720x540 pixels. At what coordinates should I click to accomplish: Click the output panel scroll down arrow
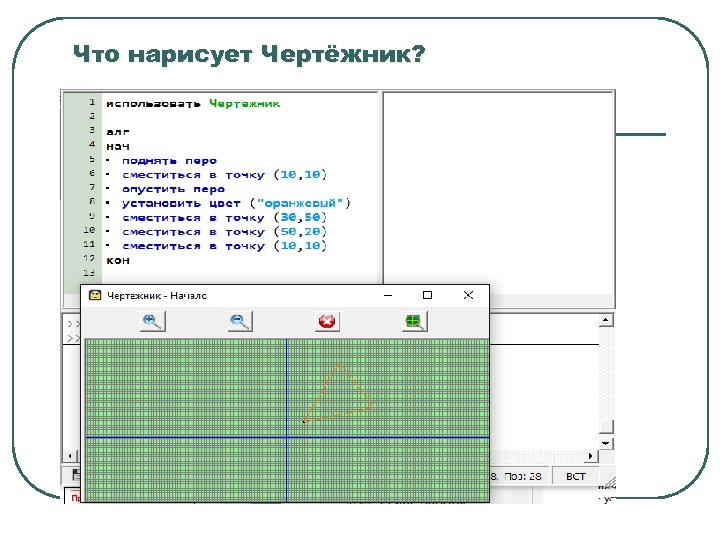[606, 444]
